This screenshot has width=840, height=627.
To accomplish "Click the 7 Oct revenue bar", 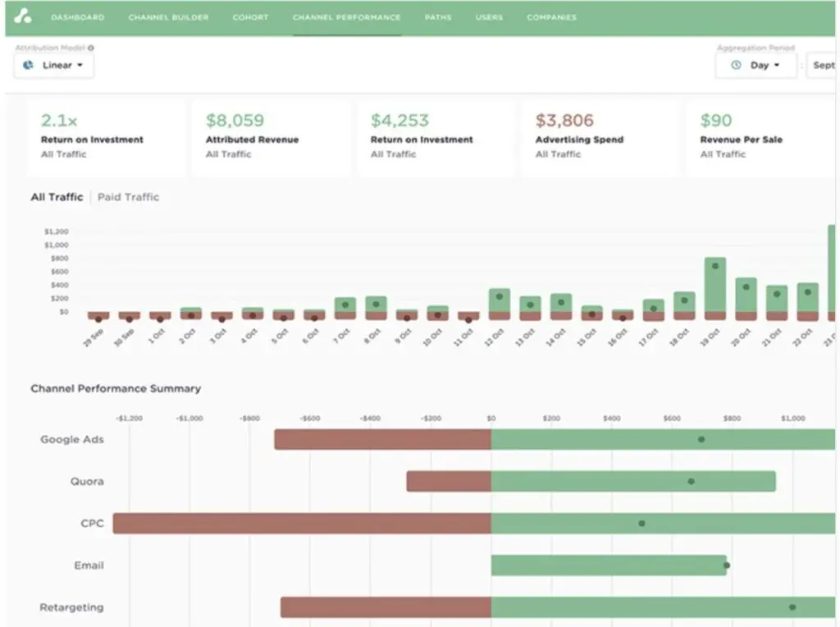I will (345, 305).
